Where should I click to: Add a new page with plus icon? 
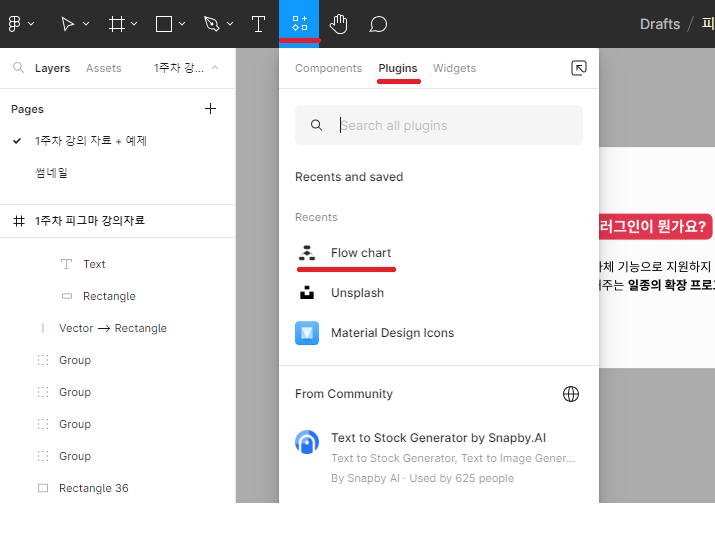210,108
